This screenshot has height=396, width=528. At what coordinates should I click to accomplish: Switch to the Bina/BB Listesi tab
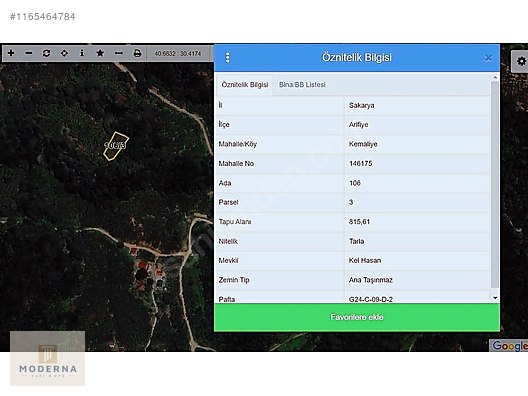pyautogui.click(x=302, y=85)
